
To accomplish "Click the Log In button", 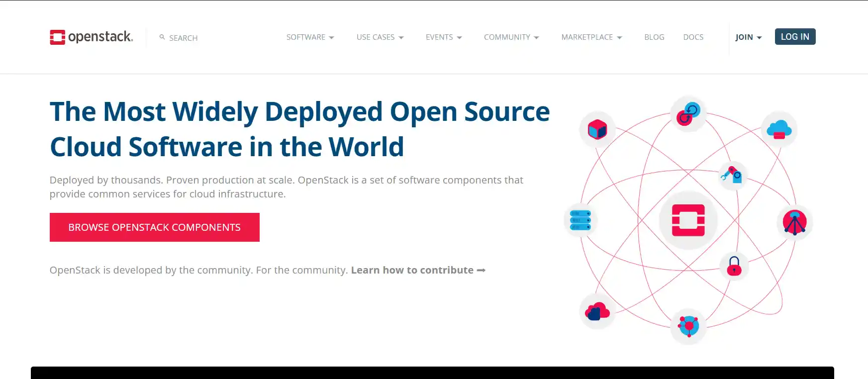I will 795,37.
